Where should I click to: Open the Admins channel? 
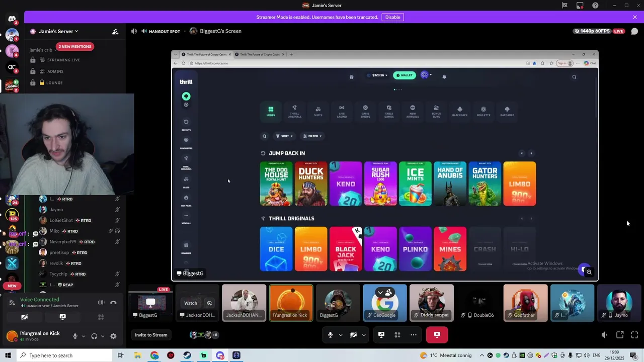coord(55,71)
